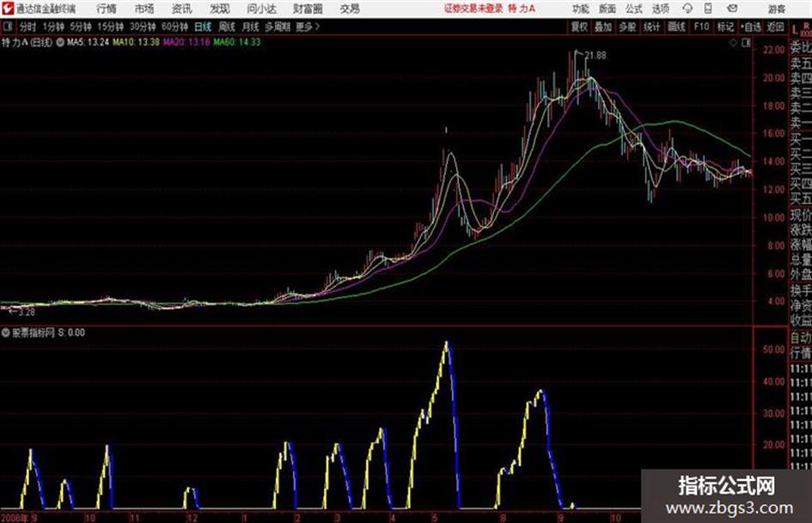Click the F10 company info button

click(x=701, y=27)
